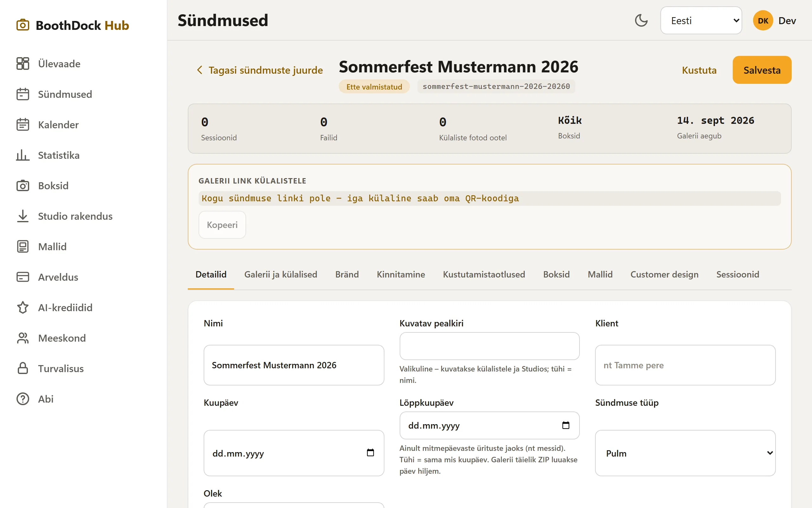Click the Klient input field
The width and height of the screenshot is (812, 508).
coord(685,365)
